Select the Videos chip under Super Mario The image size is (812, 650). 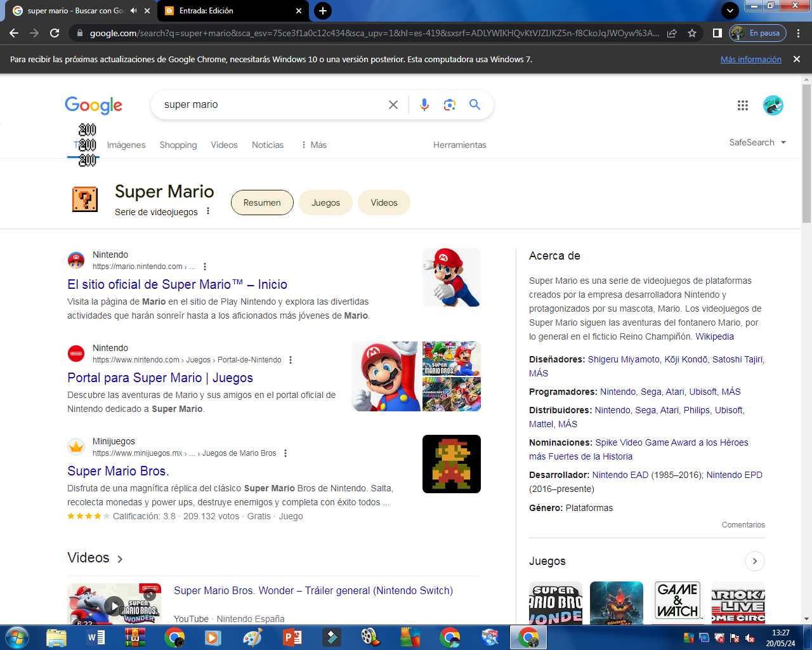pyautogui.click(x=384, y=202)
